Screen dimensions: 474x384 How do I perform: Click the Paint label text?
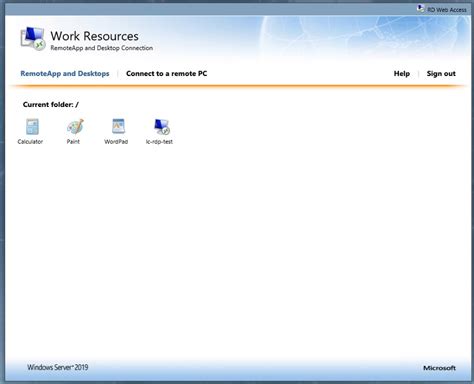point(73,142)
